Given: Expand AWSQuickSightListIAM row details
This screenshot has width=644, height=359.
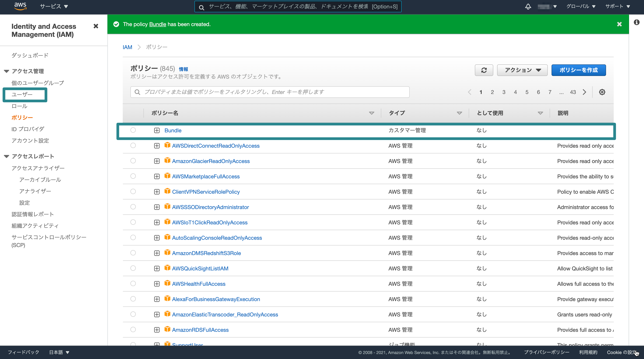Looking at the screenshot, I should 157,268.
